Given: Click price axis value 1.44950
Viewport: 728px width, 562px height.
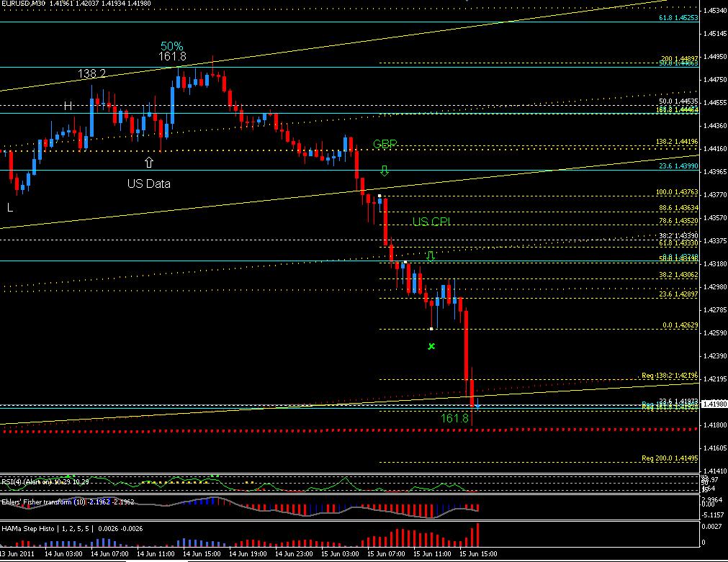Looking at the screenshot, I should click(x=716, y=57).
